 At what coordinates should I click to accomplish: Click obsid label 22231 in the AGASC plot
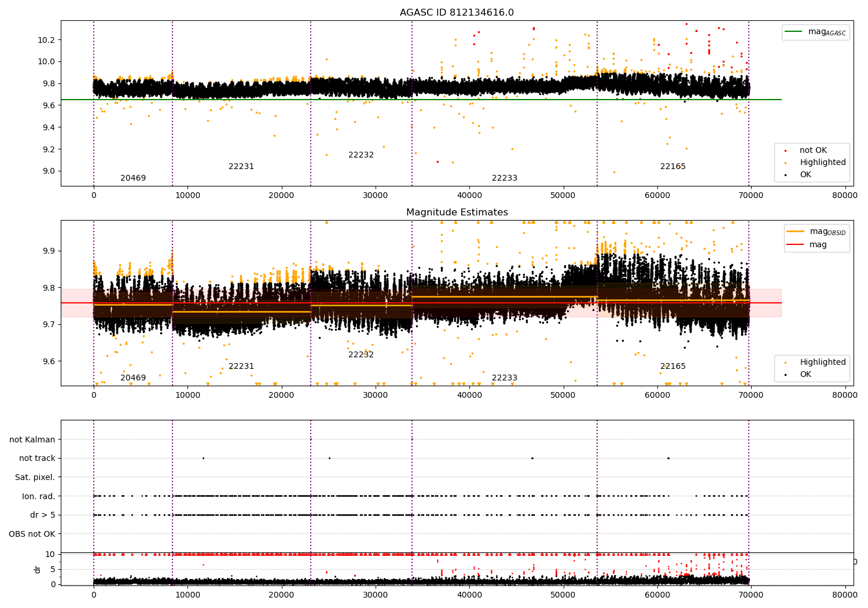pyautogui.click(x=241, y=167)
